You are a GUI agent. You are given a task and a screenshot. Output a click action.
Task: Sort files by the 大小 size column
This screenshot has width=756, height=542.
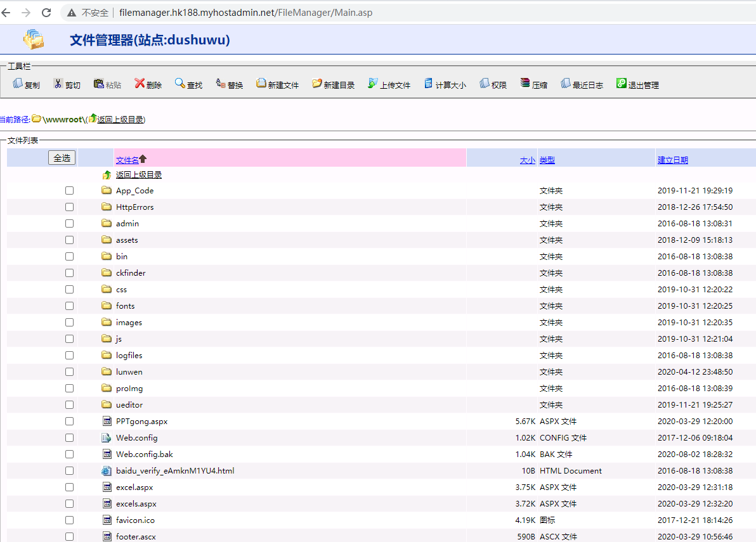(x=527, y=160)
